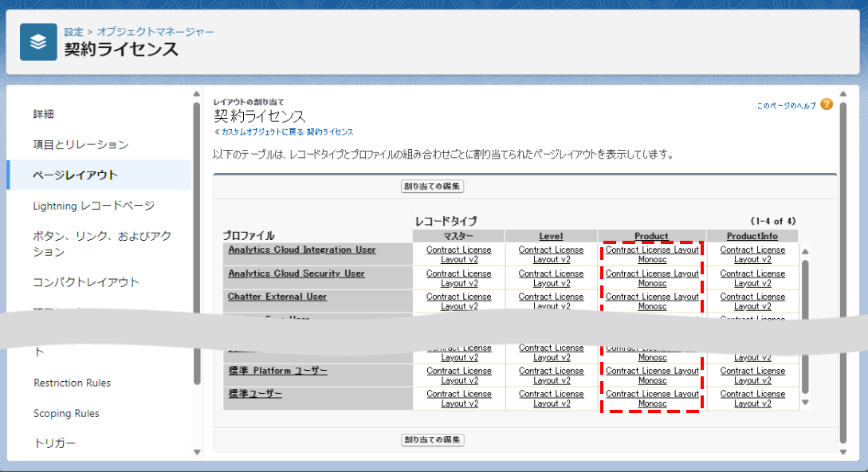
Task: Click the Object Manager stacked layers icon
Action: tap(38, 42)
